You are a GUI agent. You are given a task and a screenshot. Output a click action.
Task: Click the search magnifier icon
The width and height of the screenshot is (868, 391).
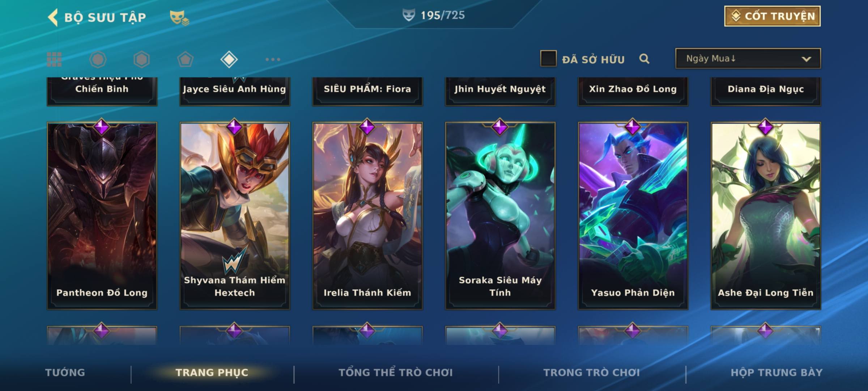644,59
